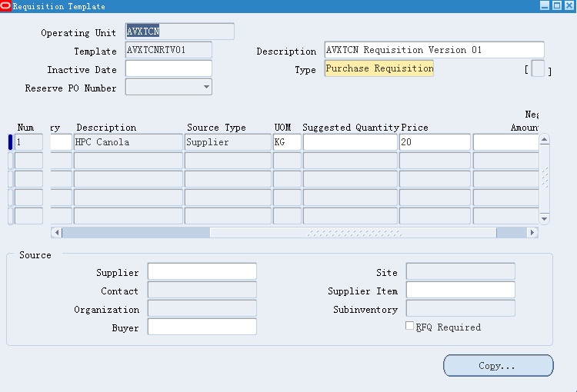Click the Supplier Item input field

tap(460, 290)
